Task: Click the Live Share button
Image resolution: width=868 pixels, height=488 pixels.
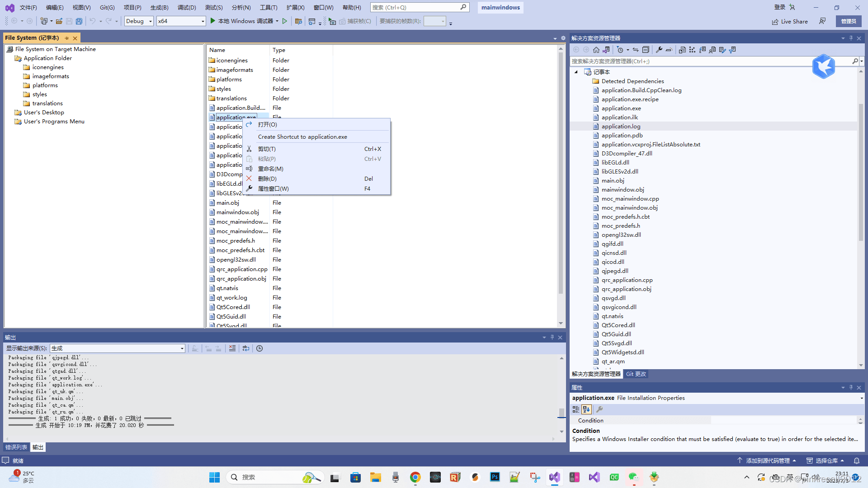Action: 790,21
